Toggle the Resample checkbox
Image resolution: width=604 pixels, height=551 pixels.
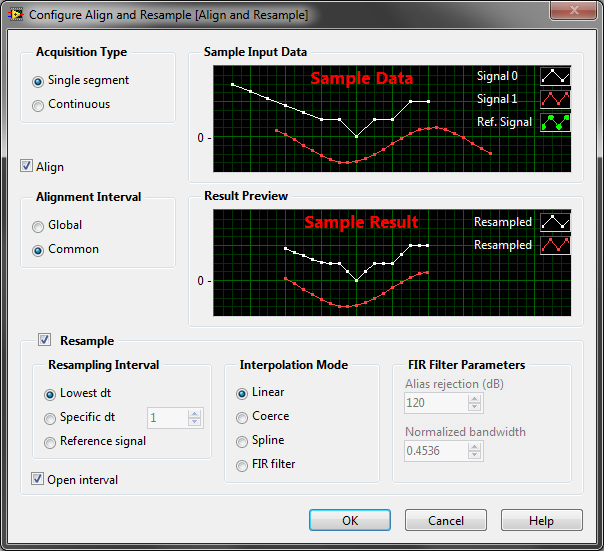click(44, 340)
